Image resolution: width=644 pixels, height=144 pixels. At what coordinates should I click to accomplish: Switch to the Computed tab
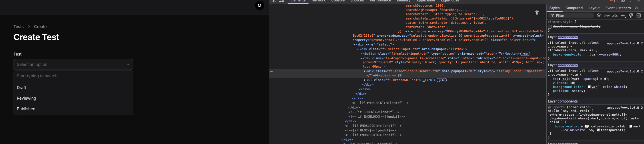(x=574, y=8)
